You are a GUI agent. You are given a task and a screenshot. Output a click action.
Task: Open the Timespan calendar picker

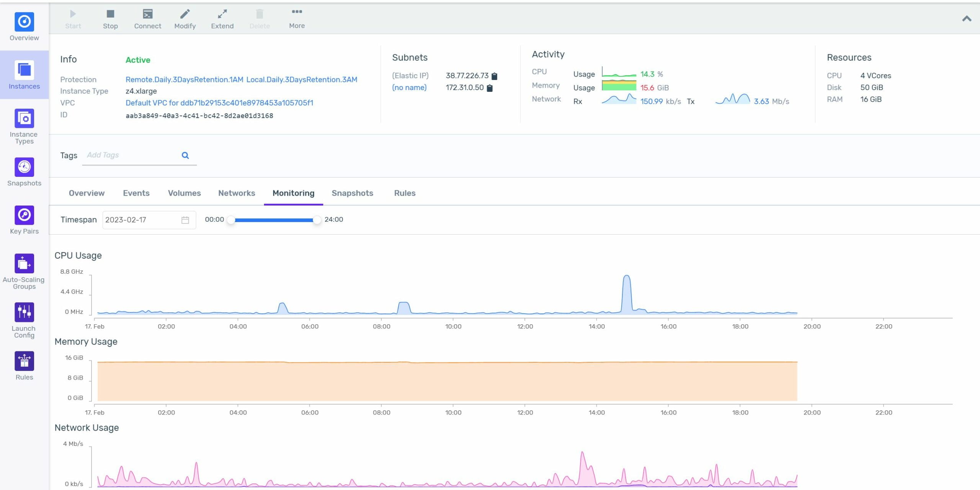185,220
